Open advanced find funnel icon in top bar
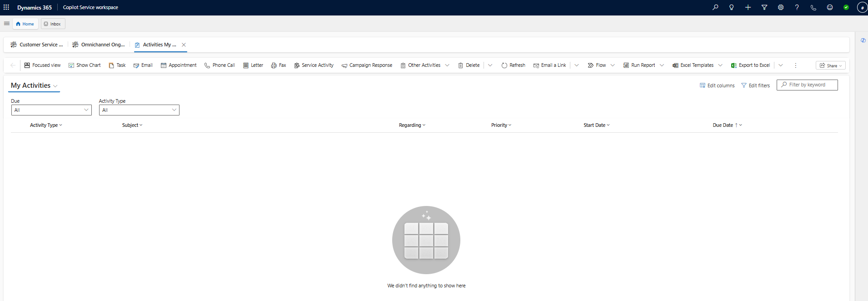The height and width of the screenshot is (301, 868). coord(764,7)
